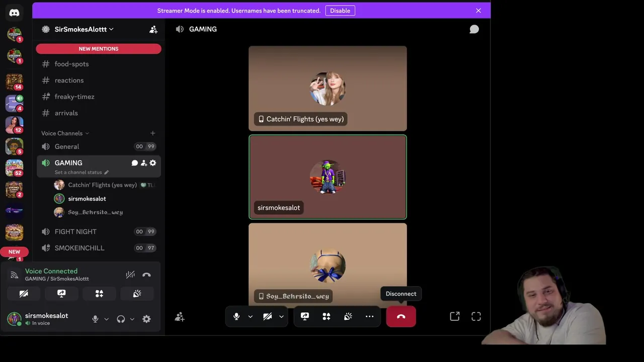Focus sirsmokesalot video tile
The image size is (644, 362).
pyautogui.click(x=328, y=177)
